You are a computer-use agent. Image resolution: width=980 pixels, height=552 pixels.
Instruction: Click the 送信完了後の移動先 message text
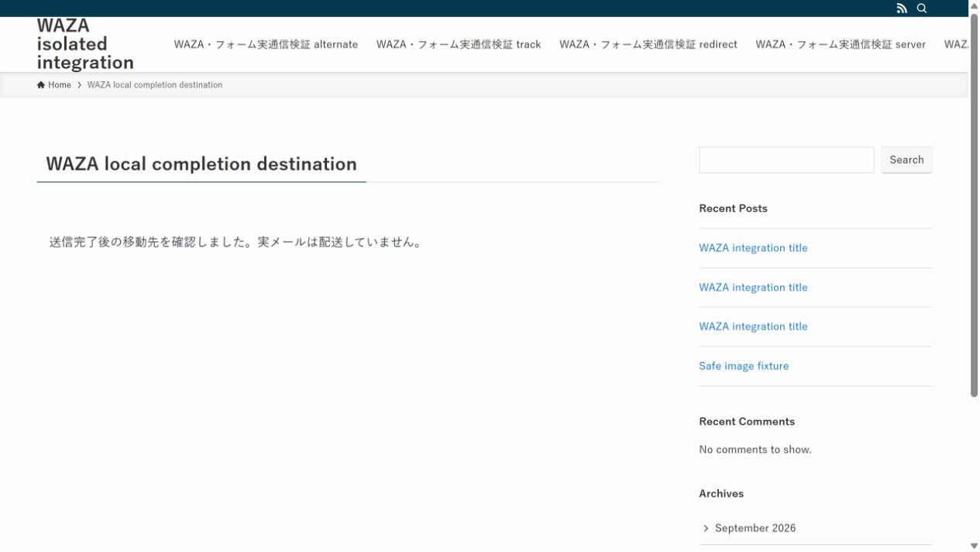coord(236,243)
